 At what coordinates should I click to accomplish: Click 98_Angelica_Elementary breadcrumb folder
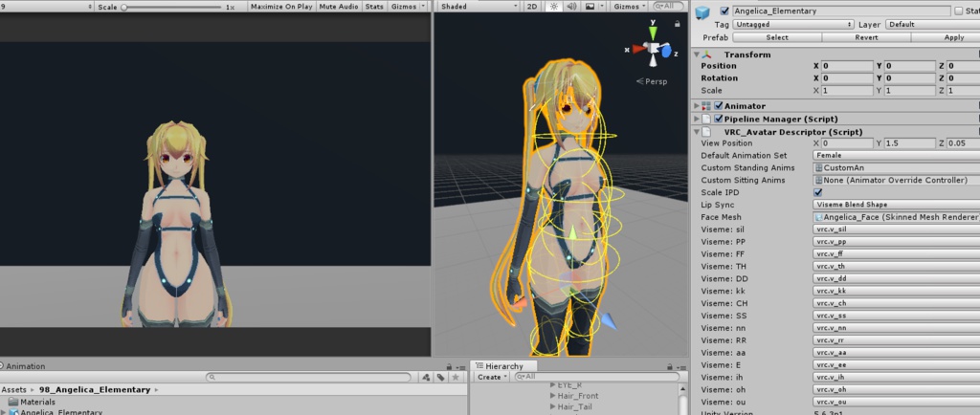(x=95, y=389)
